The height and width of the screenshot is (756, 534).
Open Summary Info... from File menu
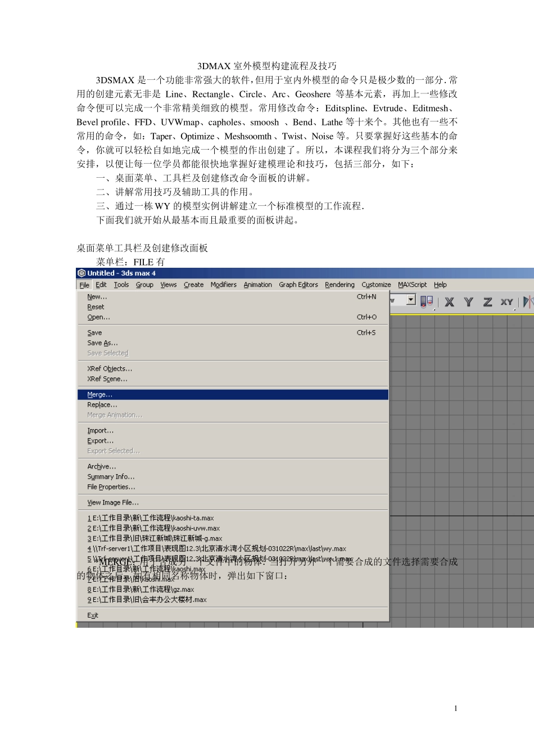pos(233,477)
